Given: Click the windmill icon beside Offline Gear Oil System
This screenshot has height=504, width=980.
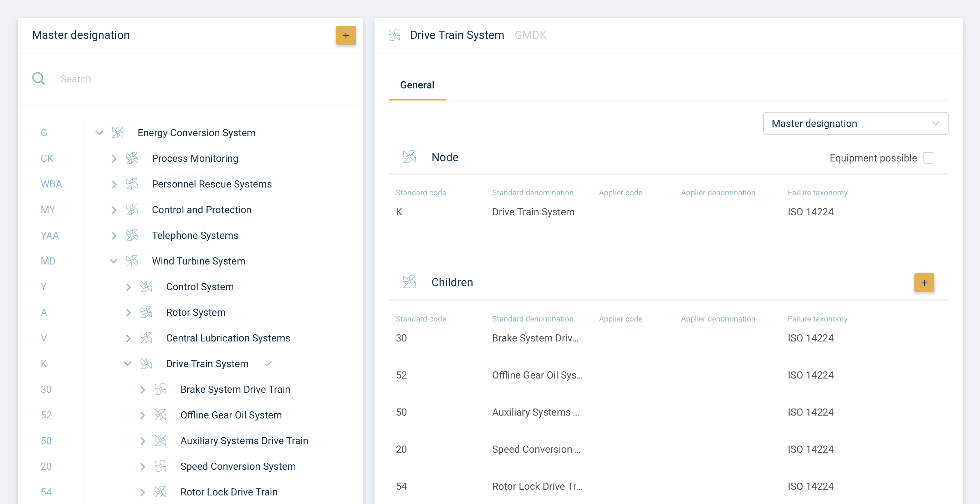Looking at the screenshot, I should 160,415.
